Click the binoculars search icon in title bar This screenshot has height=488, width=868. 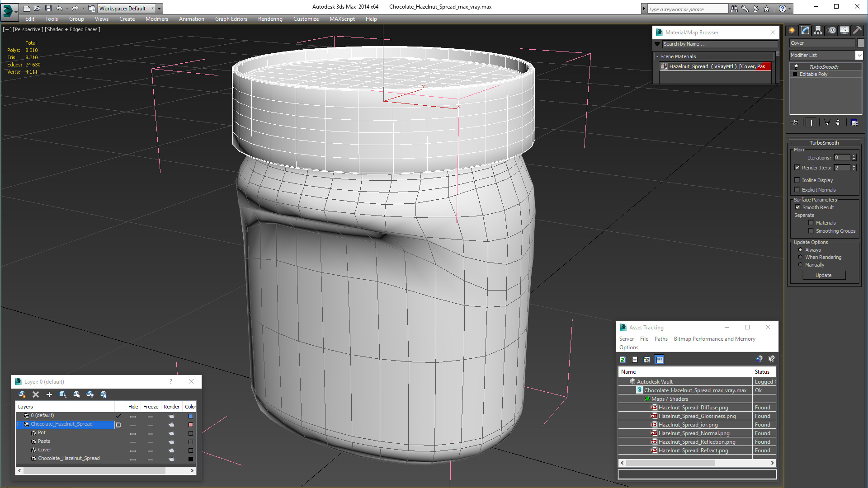point(734,9)
